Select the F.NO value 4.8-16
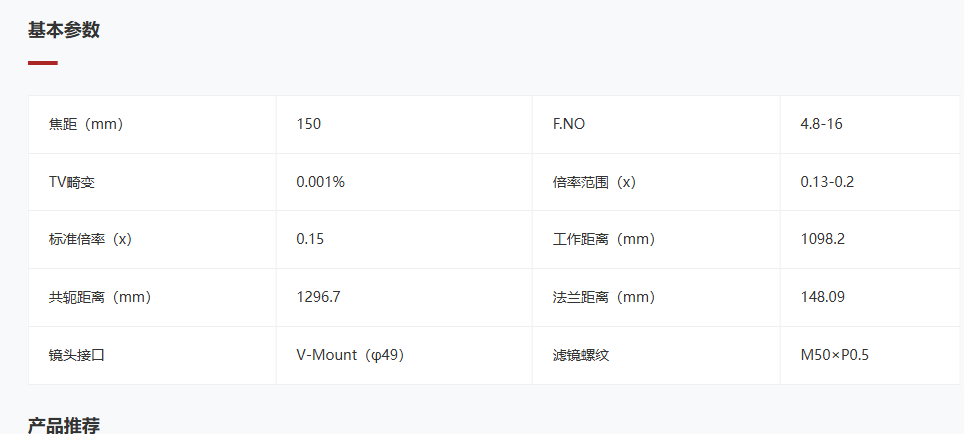Viewport: 964px width, 434px height. pyautogui.click(x=822, y=125)
